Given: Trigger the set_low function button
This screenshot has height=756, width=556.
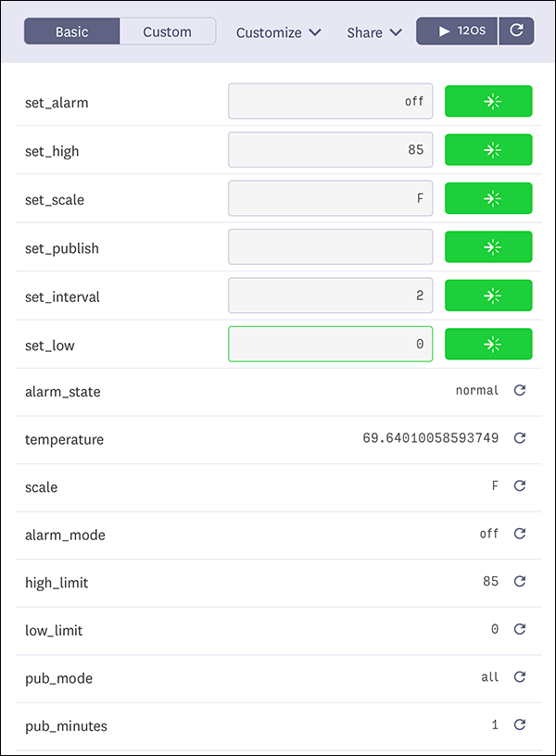Looking at the screenshot, I should pyautogui.click(x=488, y=345).
